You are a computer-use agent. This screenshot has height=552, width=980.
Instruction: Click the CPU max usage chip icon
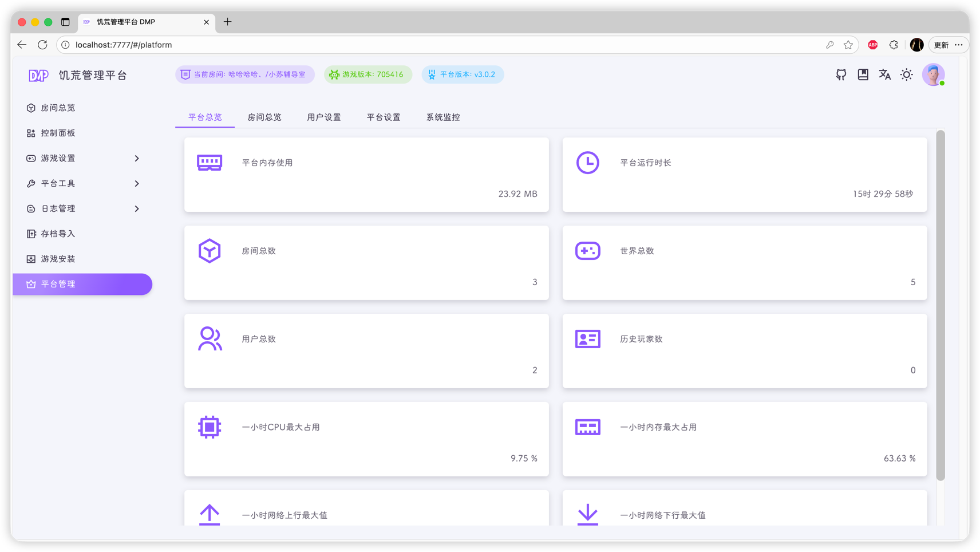210,427
